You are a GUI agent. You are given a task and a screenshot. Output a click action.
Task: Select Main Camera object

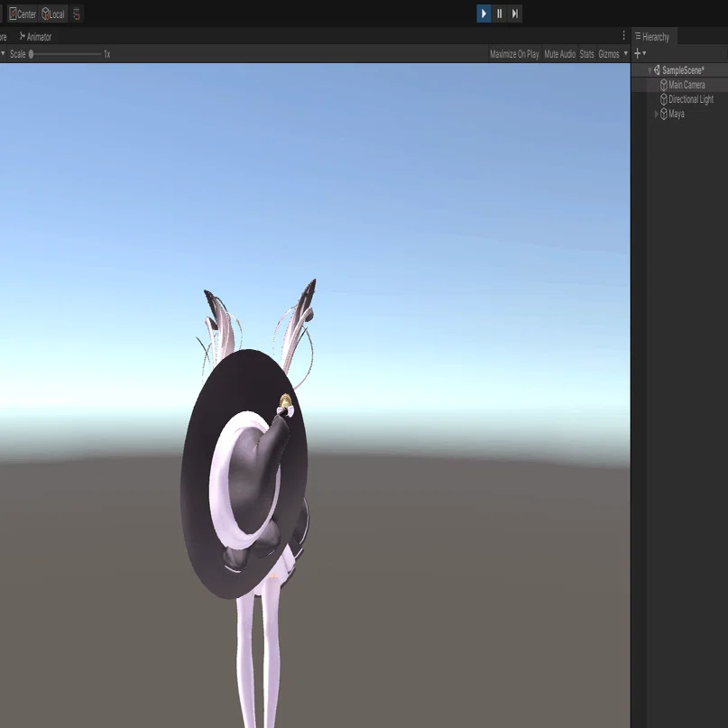[687, 85]
